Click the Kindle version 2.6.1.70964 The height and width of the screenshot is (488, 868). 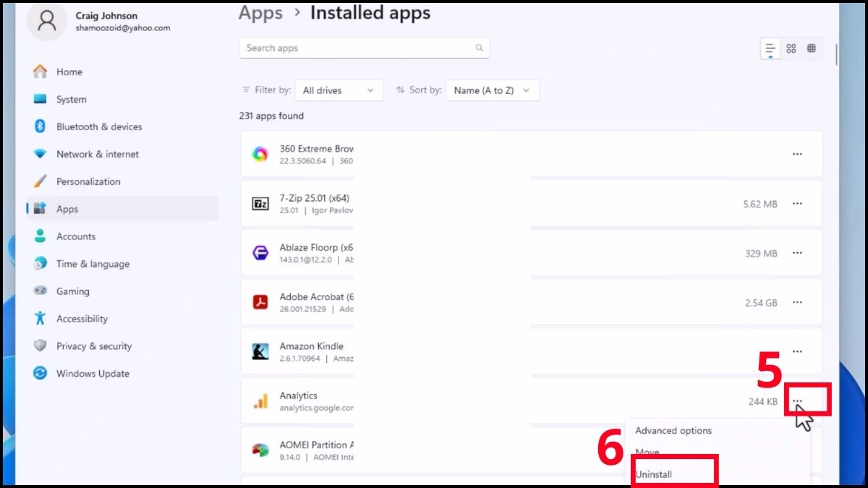300,358
